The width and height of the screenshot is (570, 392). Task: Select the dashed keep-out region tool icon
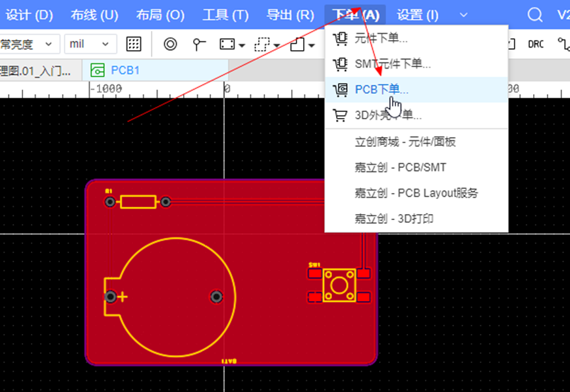click(x=262, y=44)
